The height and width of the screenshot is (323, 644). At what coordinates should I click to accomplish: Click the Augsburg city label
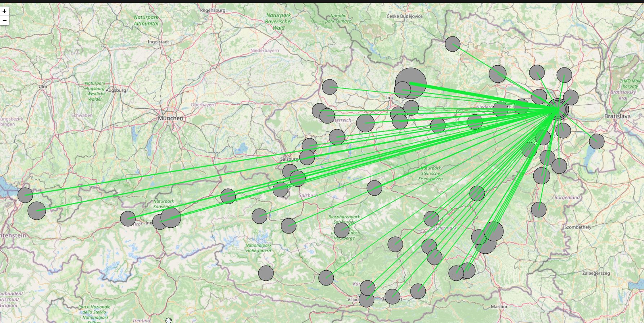(x=116, y=90)
